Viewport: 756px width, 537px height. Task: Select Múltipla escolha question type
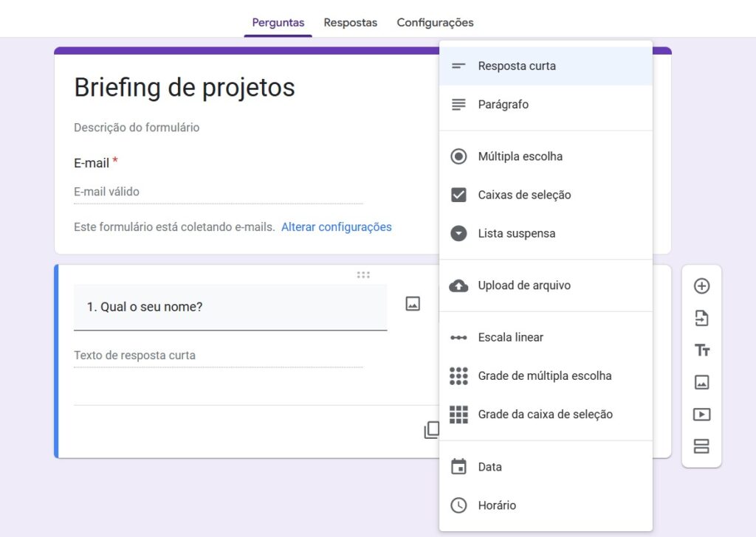pos(520,156)
